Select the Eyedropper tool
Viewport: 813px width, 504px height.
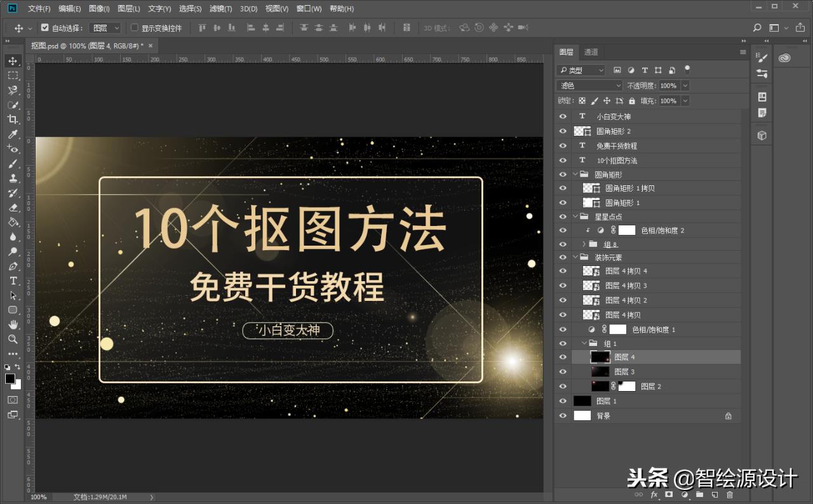[x=13, y=134]
